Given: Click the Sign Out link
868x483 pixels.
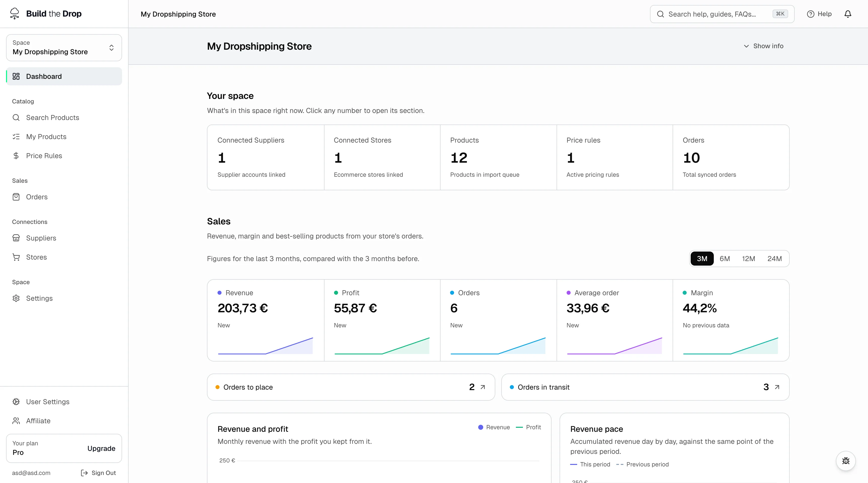Looking at the screenshot, I should click(x=98, y=473).
